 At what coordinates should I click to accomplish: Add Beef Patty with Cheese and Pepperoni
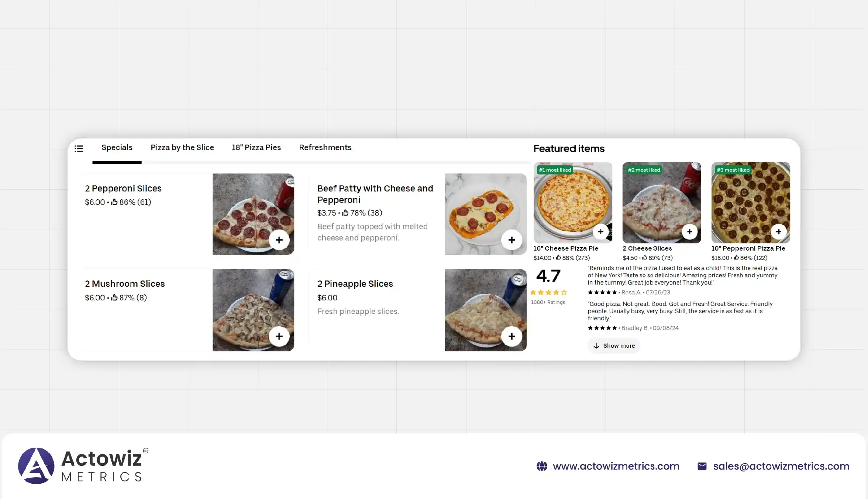(512, 240)
